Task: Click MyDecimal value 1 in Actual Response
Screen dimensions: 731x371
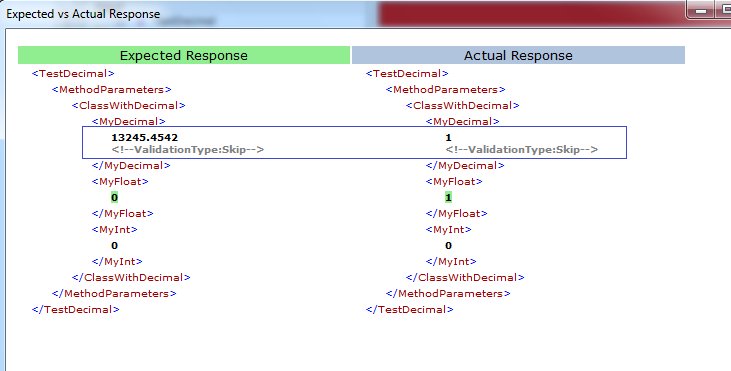Action: pos(448,137)
